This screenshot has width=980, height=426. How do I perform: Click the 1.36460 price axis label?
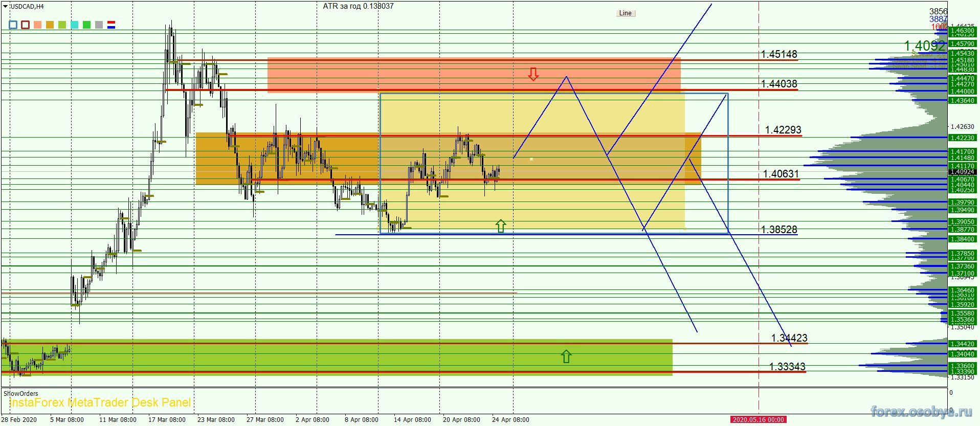point(962,290)
